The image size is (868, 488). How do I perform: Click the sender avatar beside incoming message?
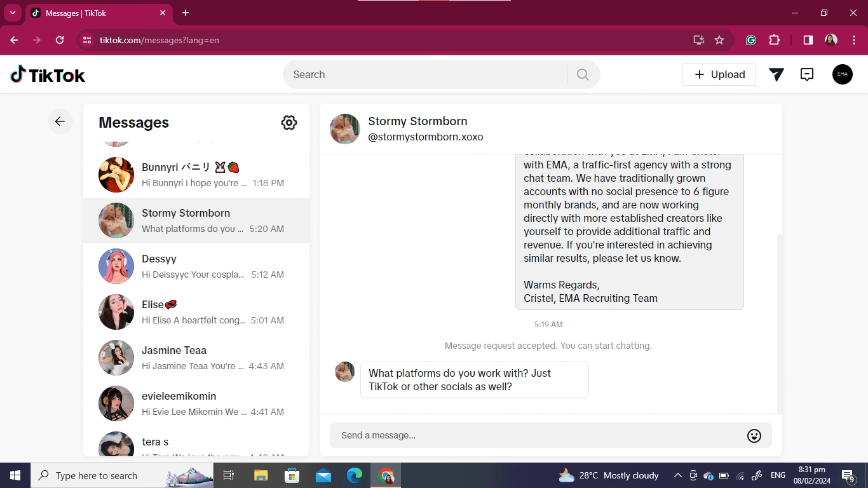coord(345,372)
